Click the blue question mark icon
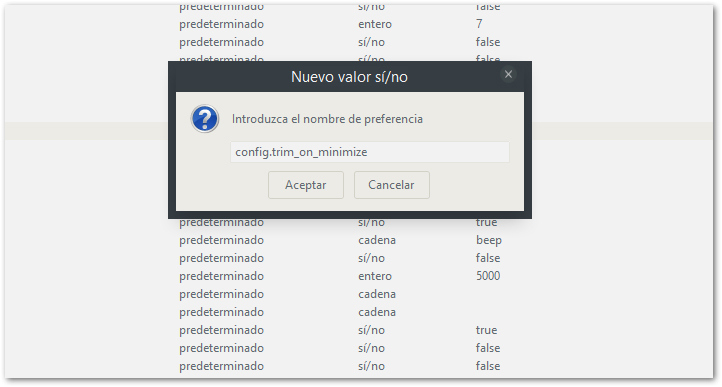The image size is (722, 387). coord(205,119)
